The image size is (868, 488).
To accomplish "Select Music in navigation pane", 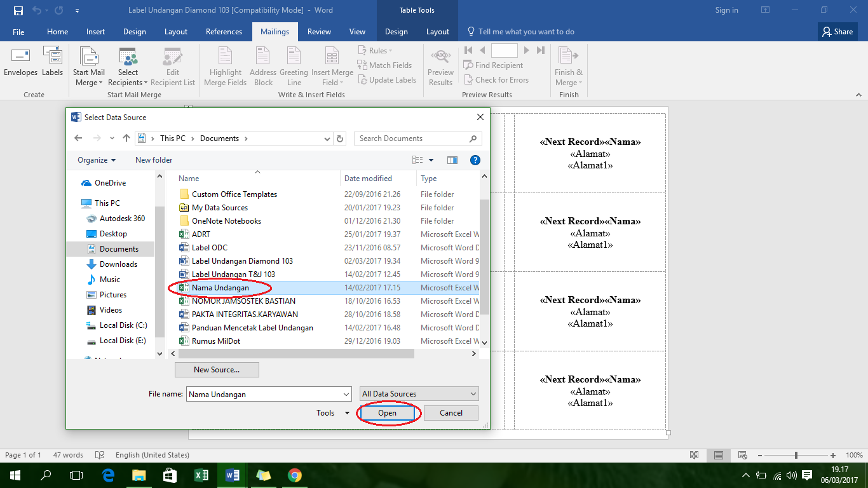I will (x=109, y=280).
